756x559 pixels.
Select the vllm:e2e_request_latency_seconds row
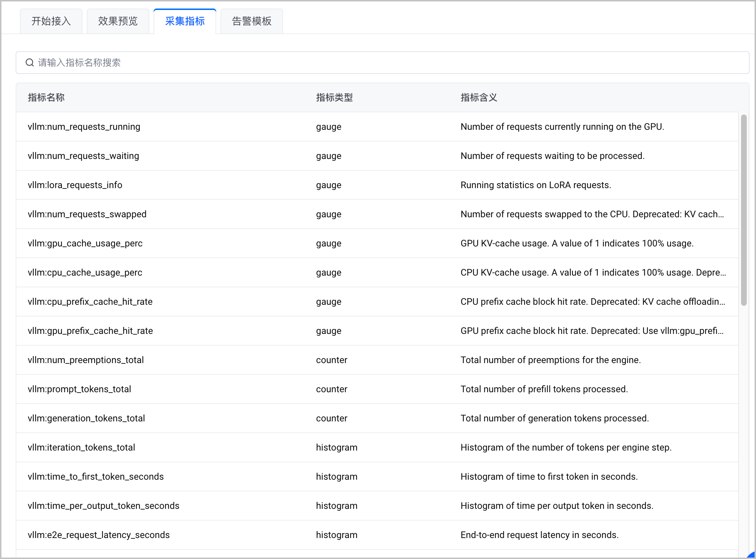[377, 535]
